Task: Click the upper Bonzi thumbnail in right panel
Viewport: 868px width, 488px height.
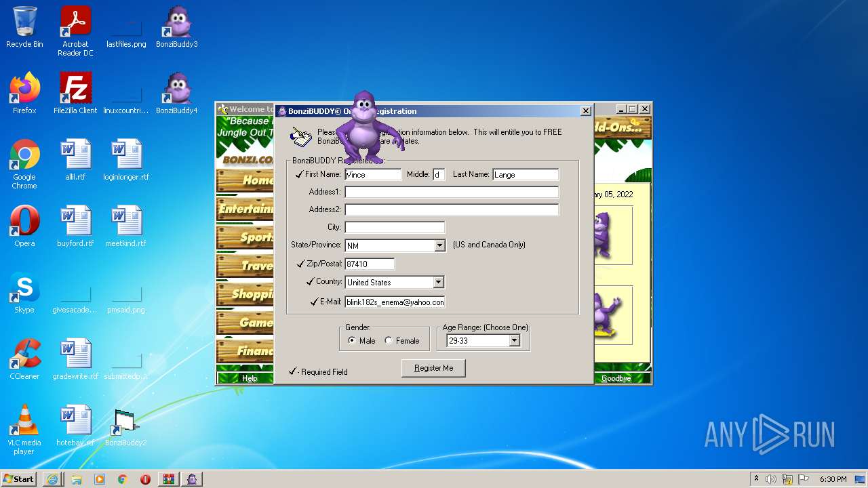Action: point(613,235)
